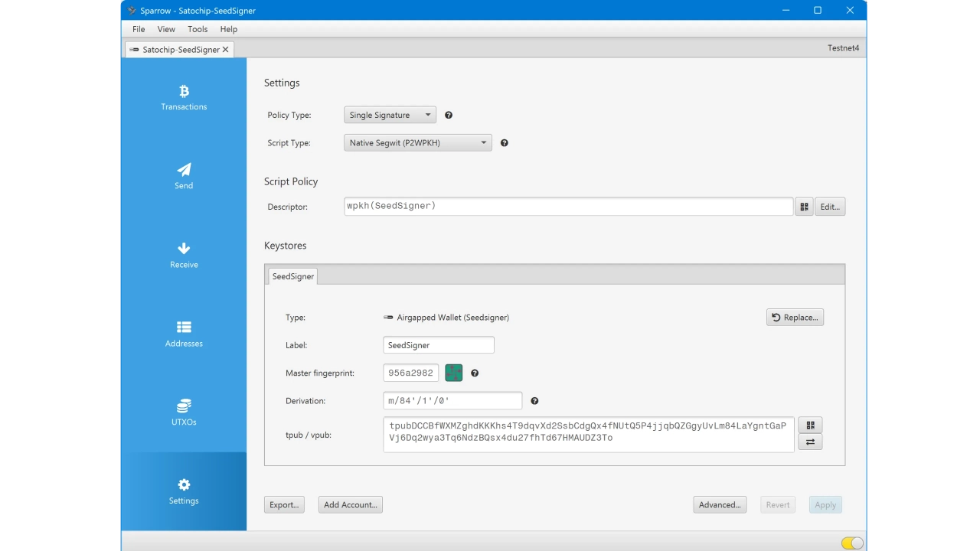Open the Receive sidebar section
This screenshot has width=980, height=551.
(x=184, y=256)
